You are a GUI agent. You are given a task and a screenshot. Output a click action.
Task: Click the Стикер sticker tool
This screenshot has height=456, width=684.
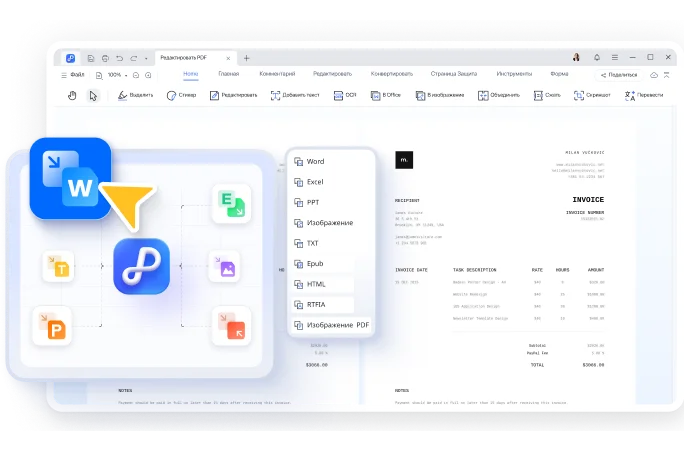(x=181, y=95)
